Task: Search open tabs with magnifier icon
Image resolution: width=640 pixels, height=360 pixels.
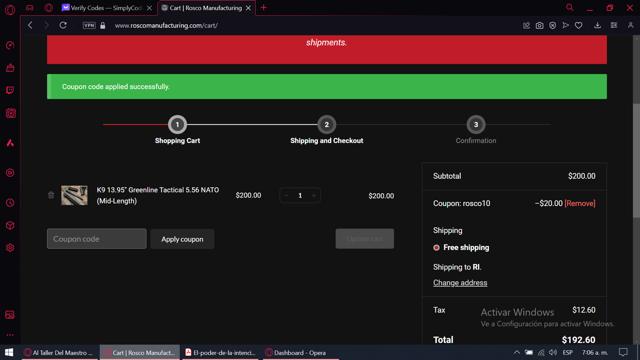Action: [569, 8]
